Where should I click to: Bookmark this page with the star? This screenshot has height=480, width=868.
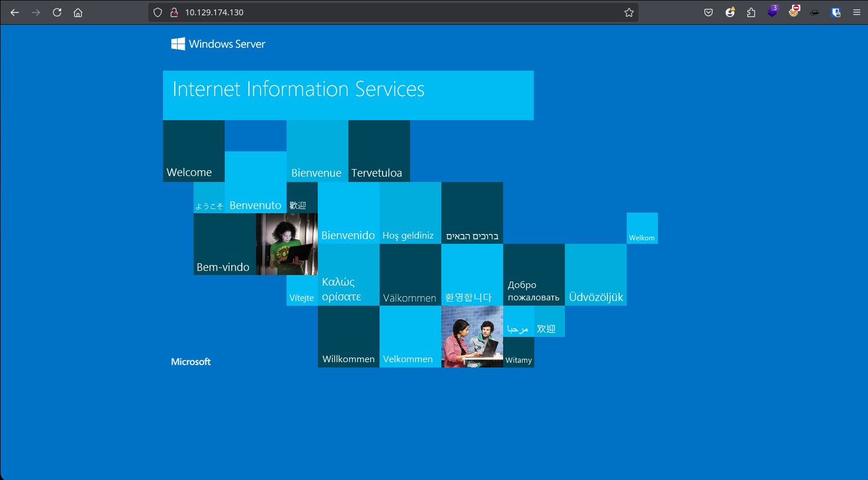tap(629, 12)
